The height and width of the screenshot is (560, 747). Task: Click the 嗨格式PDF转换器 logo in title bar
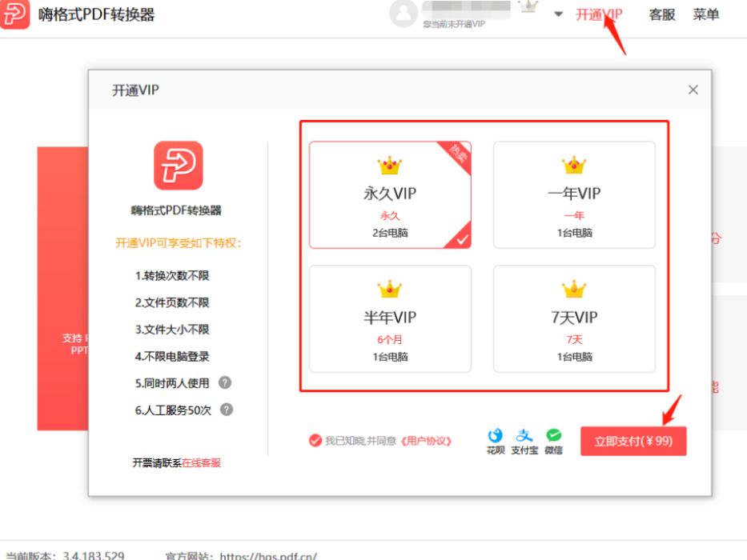tap(15, 15)
